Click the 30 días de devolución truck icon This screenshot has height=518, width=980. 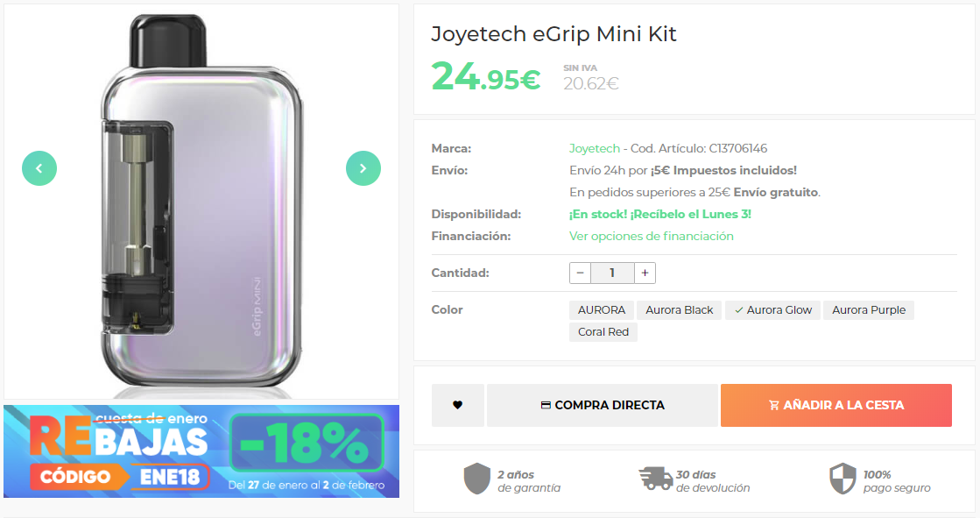[x=656, y=479]
